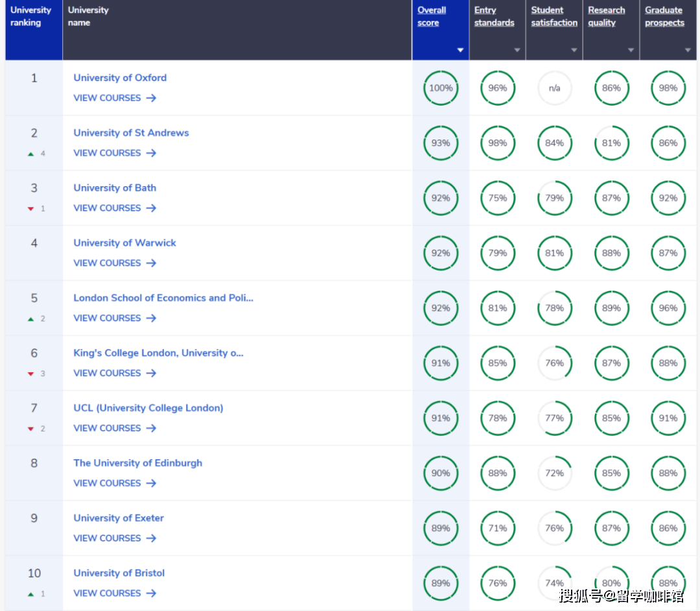The image size is (700, 611).
Task: Click the Overall score sort arrow
Action: 460,50
